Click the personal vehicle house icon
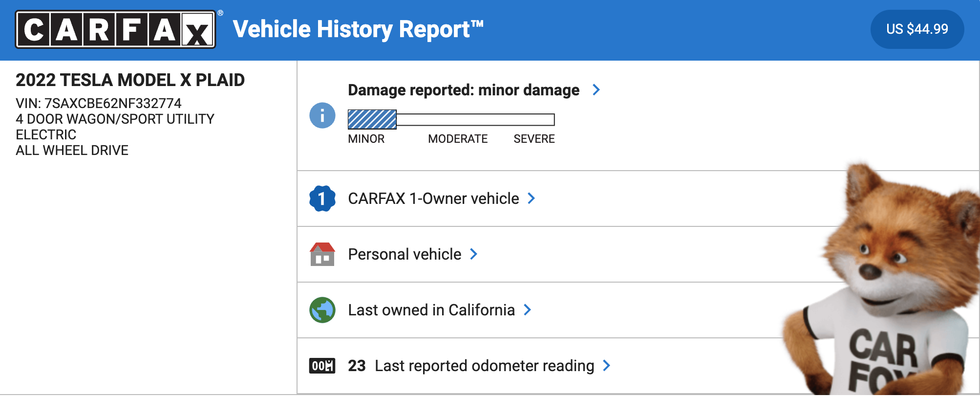 (322, 254)
